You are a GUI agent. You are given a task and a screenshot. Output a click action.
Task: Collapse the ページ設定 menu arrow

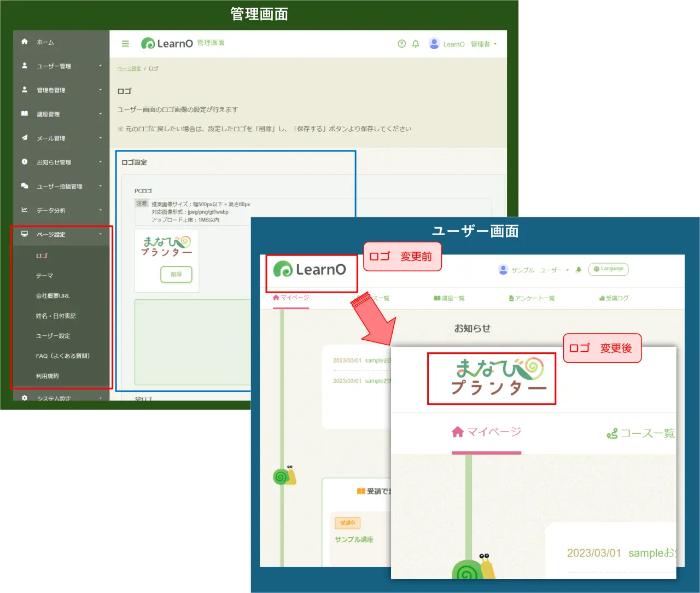pos(101,234)
